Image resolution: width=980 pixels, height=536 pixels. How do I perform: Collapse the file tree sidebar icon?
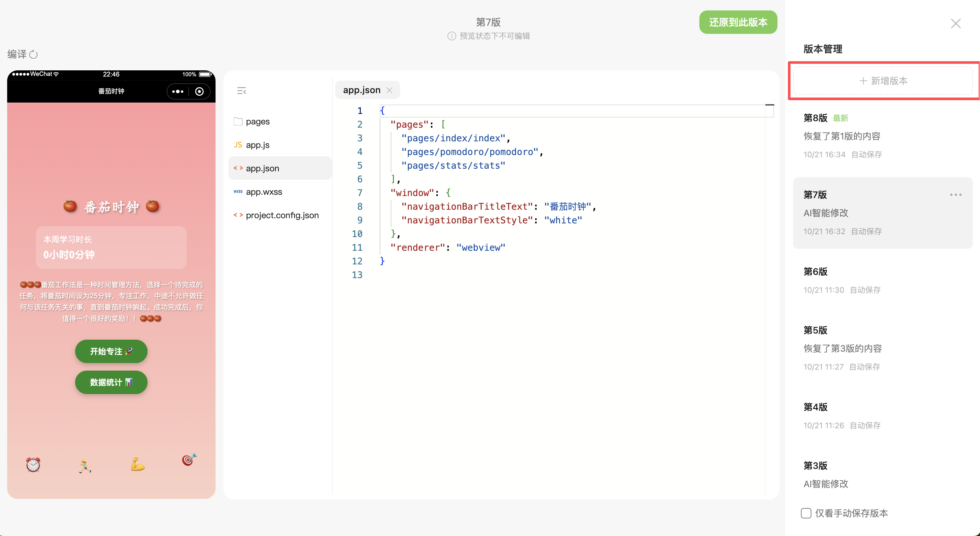click(x=242, y=91)
